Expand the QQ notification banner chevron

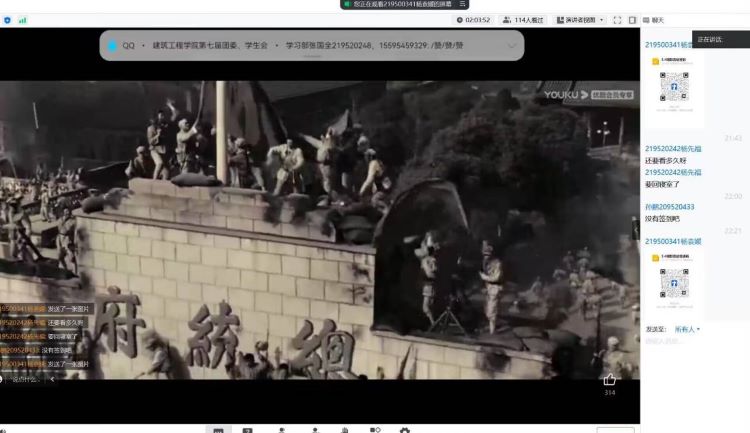click(x=512, y=45)
